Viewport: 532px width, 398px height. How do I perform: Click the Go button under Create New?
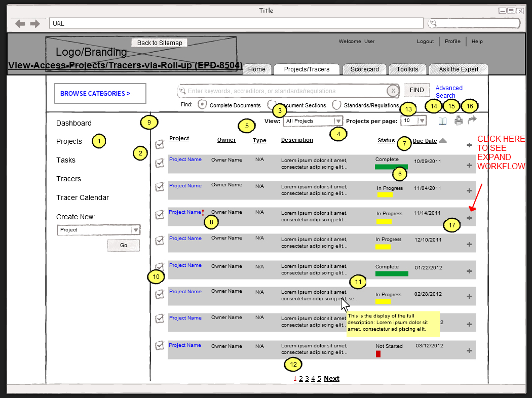point(124,245)
